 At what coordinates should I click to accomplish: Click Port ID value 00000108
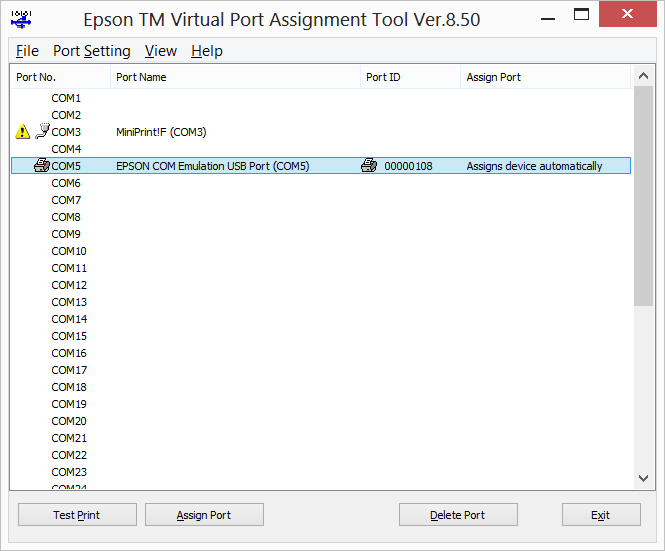[x=408, y=166]
